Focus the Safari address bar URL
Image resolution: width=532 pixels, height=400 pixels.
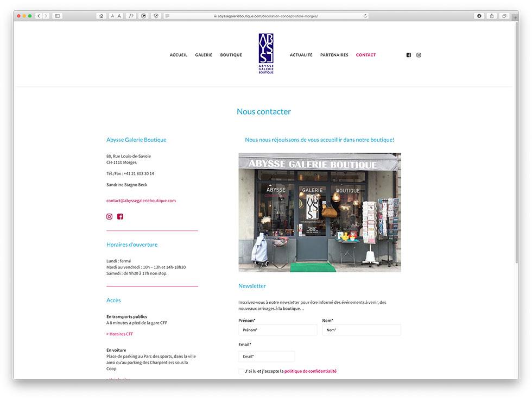267,16
